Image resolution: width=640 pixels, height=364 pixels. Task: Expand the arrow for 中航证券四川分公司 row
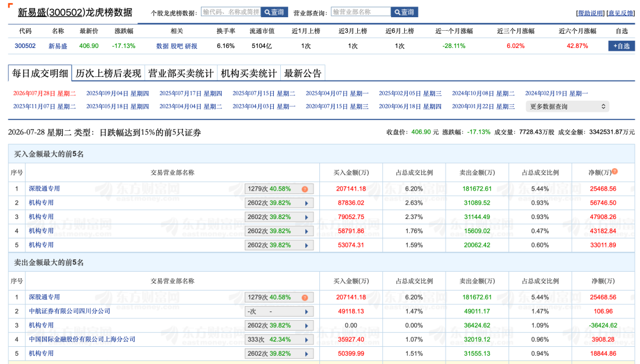(x=306, y=311)
